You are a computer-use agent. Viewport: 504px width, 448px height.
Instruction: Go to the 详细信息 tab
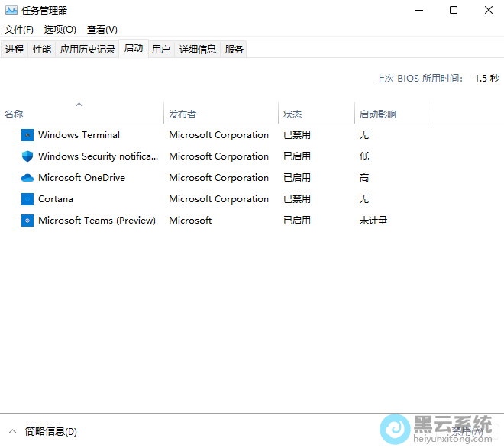coord(198,50)
